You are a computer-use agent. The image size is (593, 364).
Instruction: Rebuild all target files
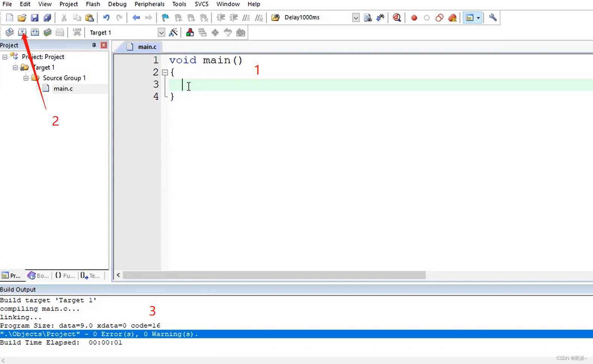35,33
